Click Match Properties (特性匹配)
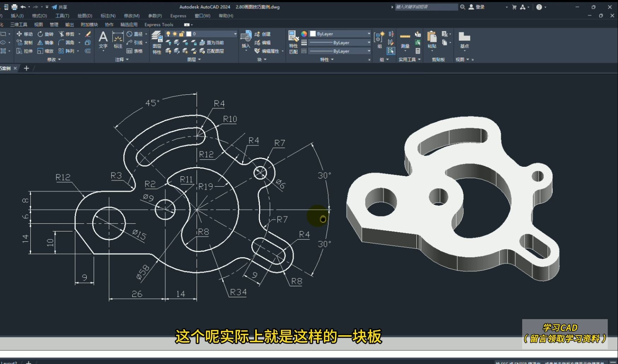 click(293, 42)
